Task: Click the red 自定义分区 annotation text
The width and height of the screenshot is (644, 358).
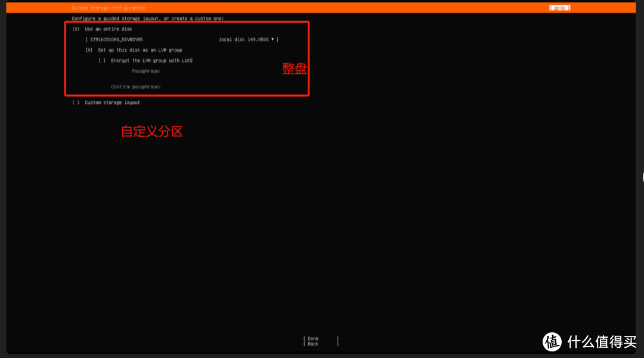Action: pos(152,131)
